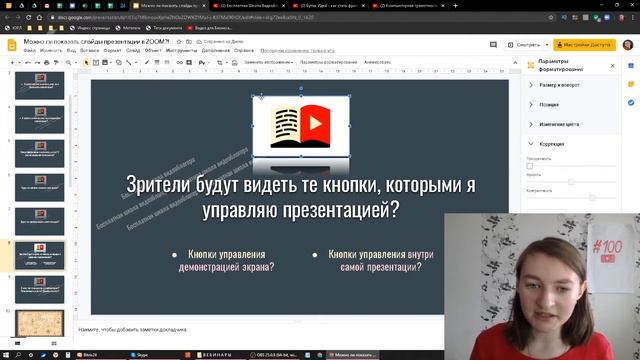Close the format options panel
This screenshot has height=360, width=640.
[x=612, y=66]
